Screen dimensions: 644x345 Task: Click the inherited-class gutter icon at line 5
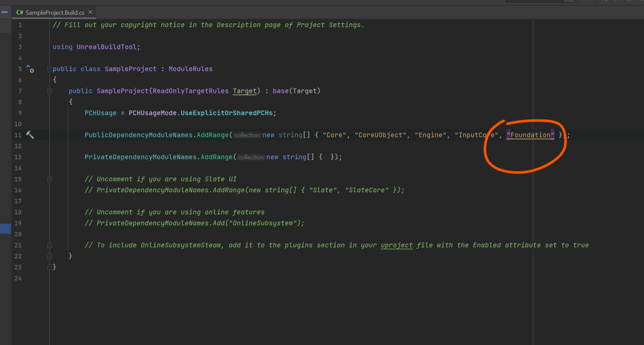(30, 70)
